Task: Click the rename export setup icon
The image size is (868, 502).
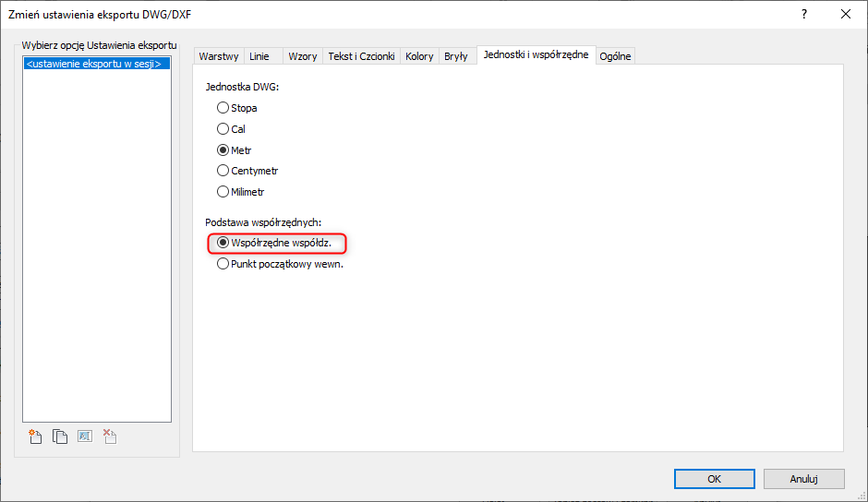Action: (x=85, y=437)
